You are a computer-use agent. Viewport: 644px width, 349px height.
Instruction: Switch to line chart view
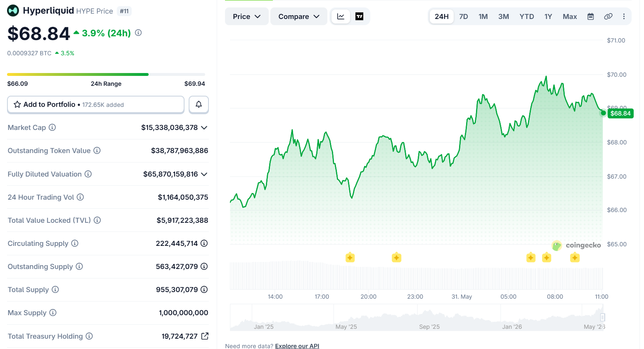click(341, 17)
